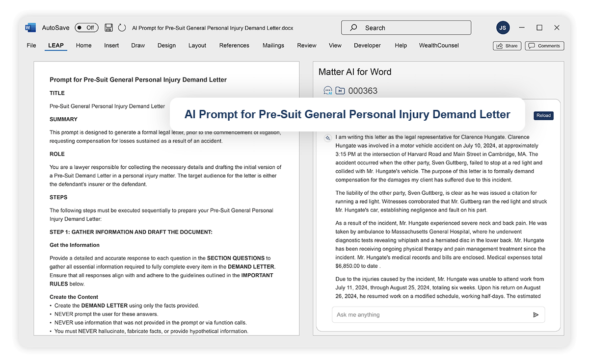Click the bullet NEVER prompt the user for these answers
This screenshot has height=364, width=589.
[x=107, y=314]
